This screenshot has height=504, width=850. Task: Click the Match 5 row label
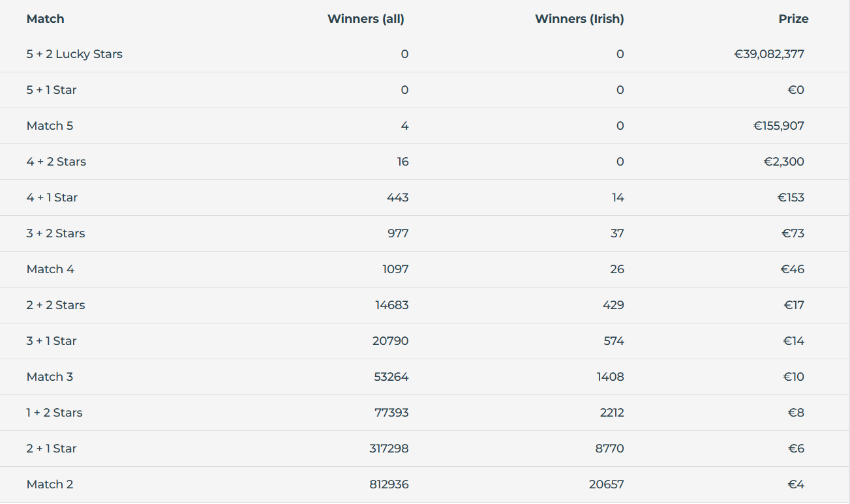click(50, 126)
